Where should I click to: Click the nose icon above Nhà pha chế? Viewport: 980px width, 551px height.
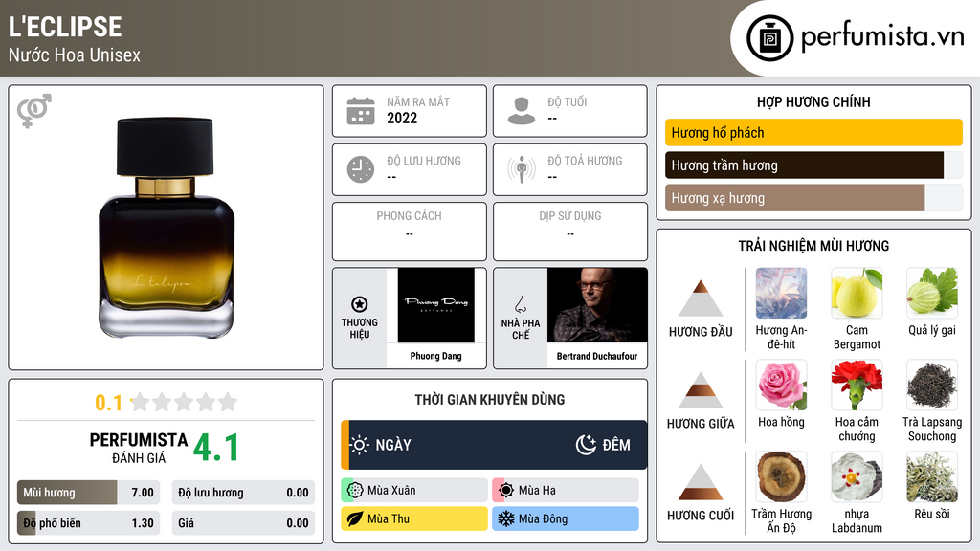pos(520,304)
